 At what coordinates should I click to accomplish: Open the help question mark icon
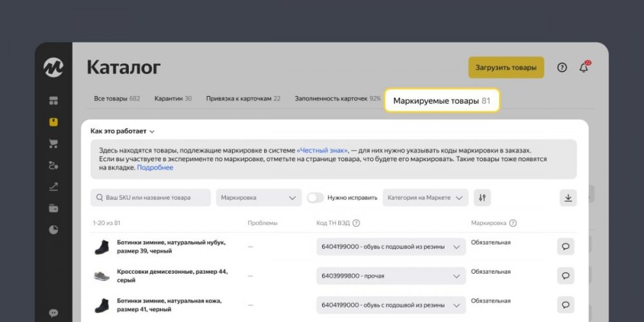click(x=562, y=68)
